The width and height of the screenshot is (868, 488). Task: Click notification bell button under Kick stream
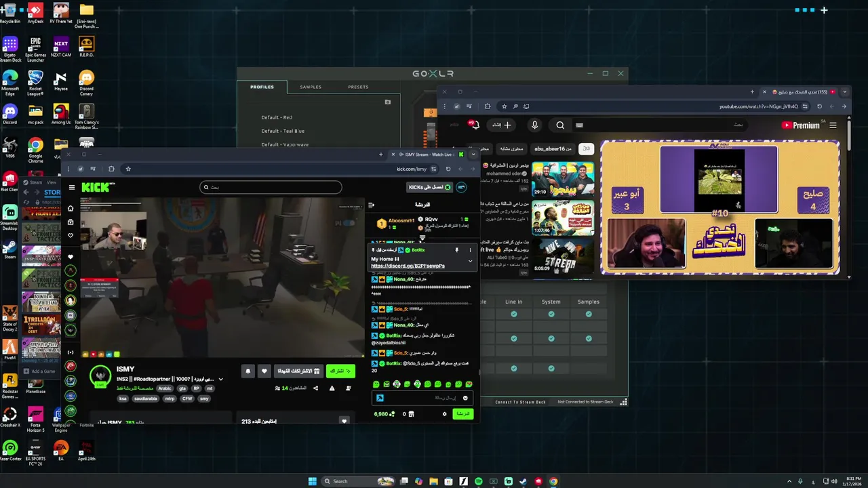pos(248,371)
